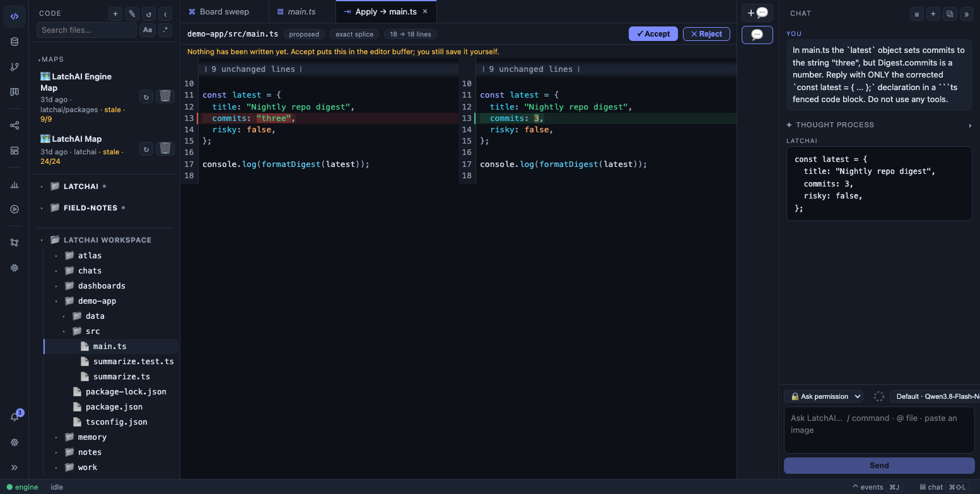Open the connected nodes icon in the activity bar

[15, 243]
